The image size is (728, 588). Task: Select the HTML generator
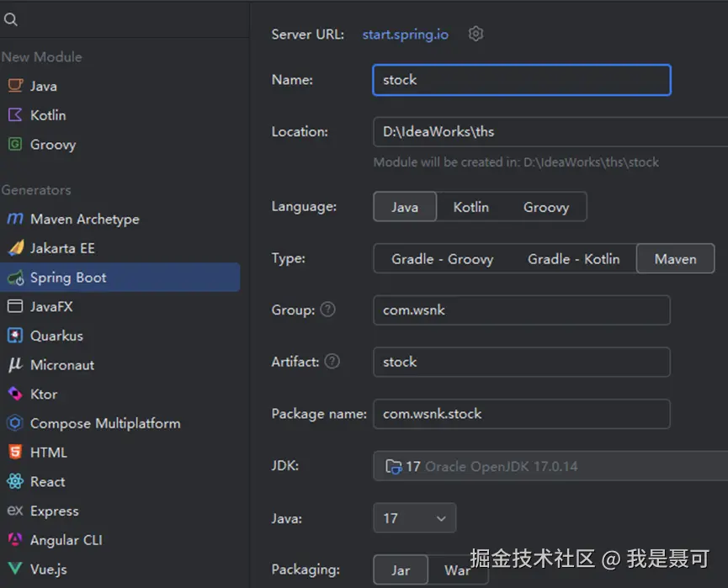(120, 452)
